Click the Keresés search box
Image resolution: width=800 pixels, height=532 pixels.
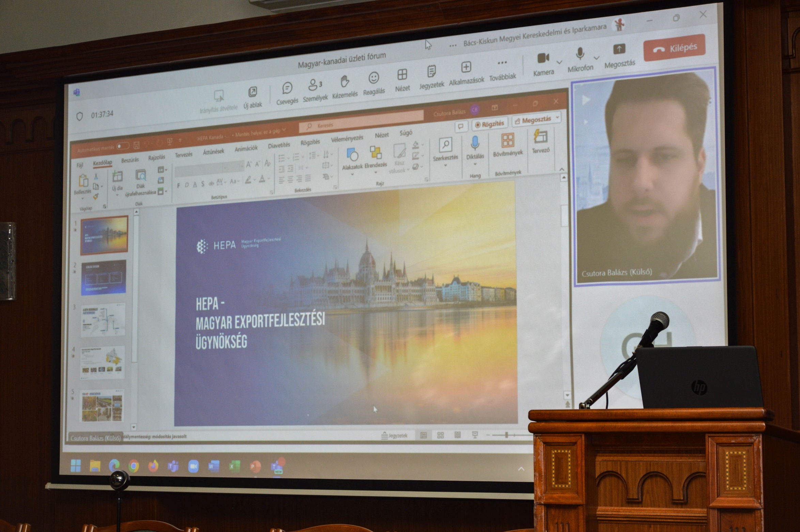click(x=361, y=122)
